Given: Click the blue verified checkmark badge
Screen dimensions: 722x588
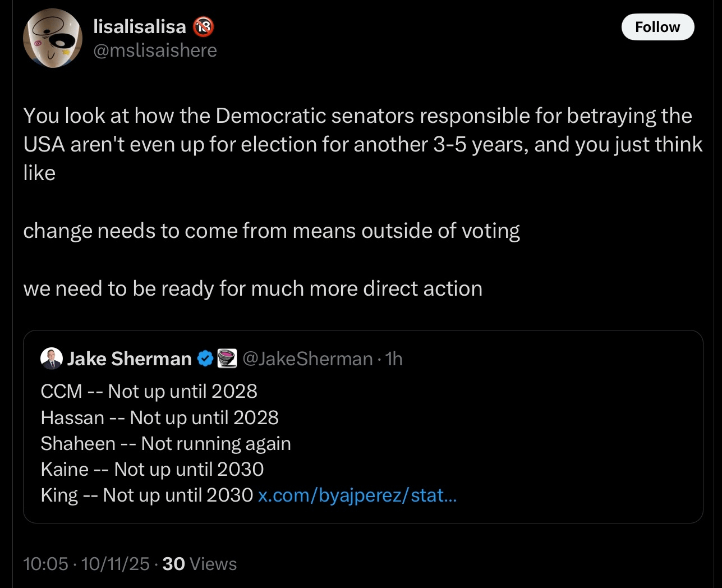Looking at the screenshot, I should 206,359.
